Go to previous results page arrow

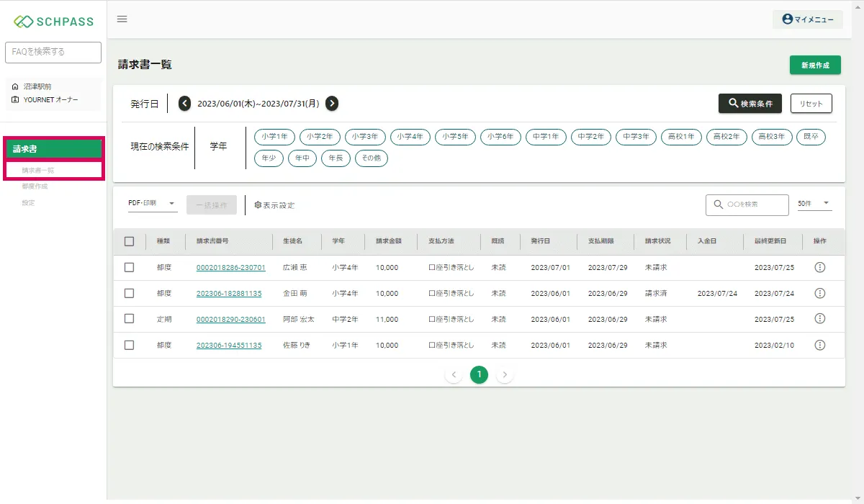point(454,374)
